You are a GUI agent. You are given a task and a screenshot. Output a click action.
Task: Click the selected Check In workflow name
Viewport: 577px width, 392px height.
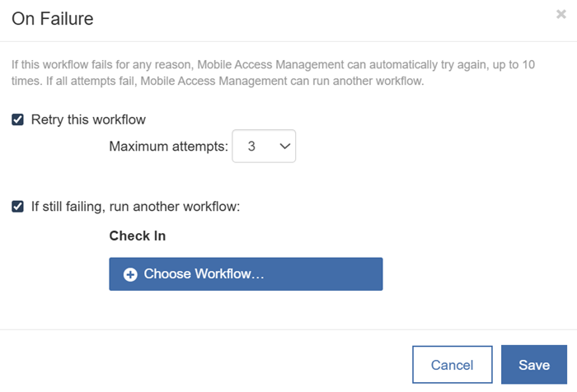coord(138,236)
